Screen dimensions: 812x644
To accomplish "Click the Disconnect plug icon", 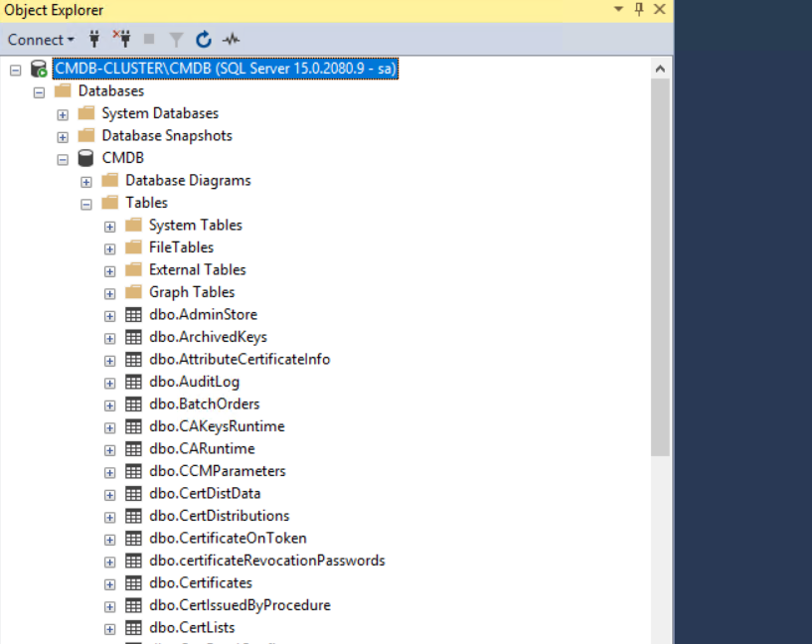I will pyautogui.click(x=122, y=39).
